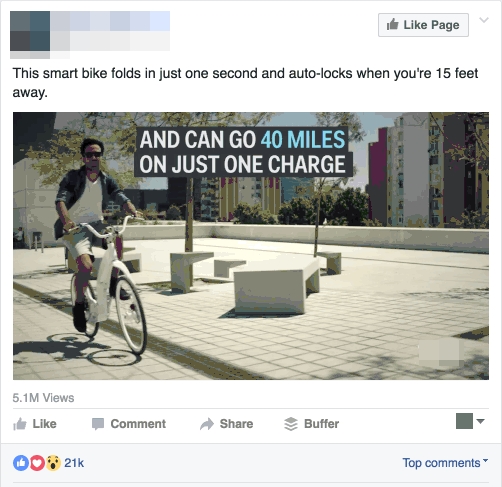
Task: Click the Buffer text label
Action: (x=321, y=424)
